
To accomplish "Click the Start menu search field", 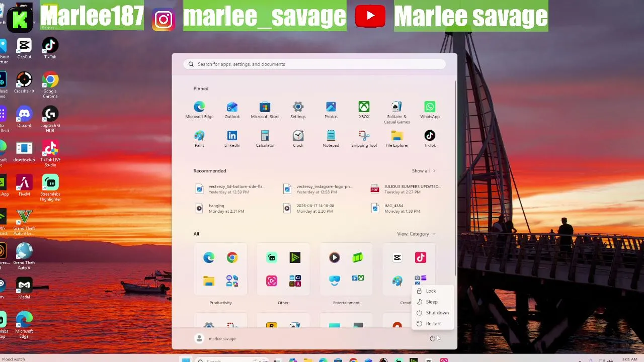I will (x=314, y=64).
